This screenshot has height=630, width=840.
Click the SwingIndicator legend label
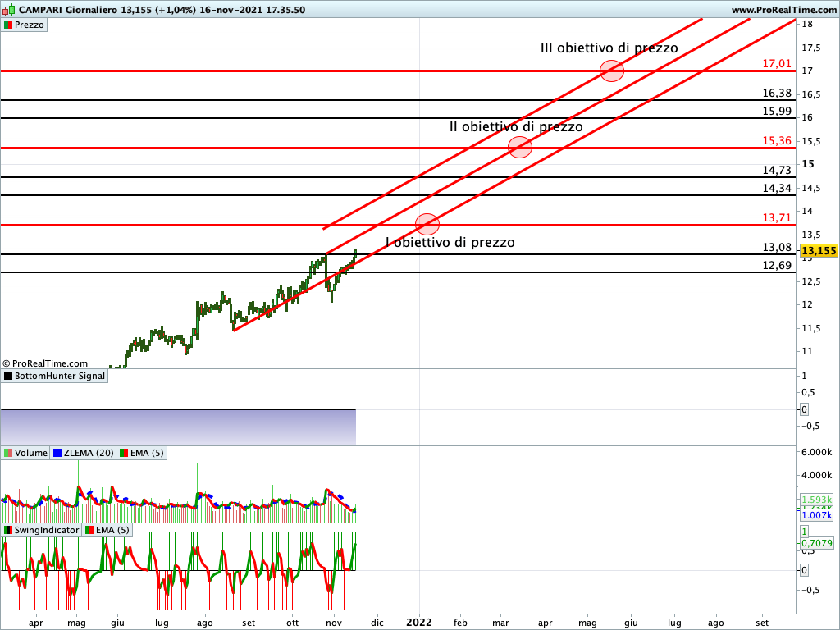tap(47, 530)
